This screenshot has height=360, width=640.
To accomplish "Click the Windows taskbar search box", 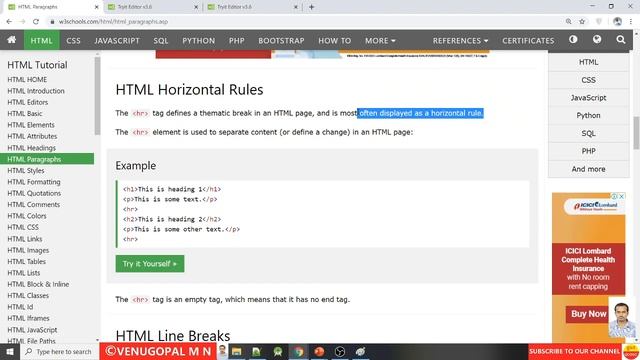I will click(x=60, y=351).
